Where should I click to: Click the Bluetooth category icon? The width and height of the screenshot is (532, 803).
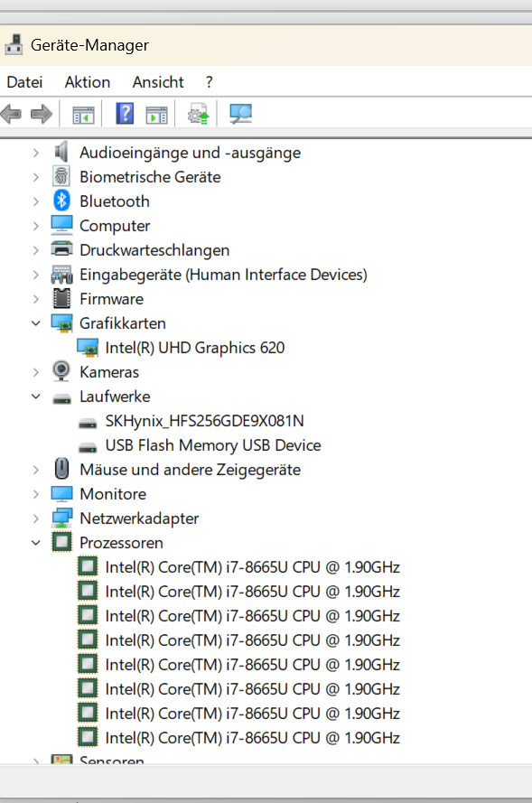(x=61, y=201)
